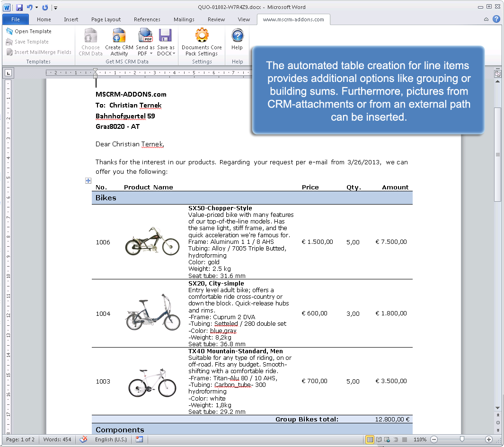Click the € 7.500,00 amount cell
The height and width of the screenshot is (447, 504).
391,242
